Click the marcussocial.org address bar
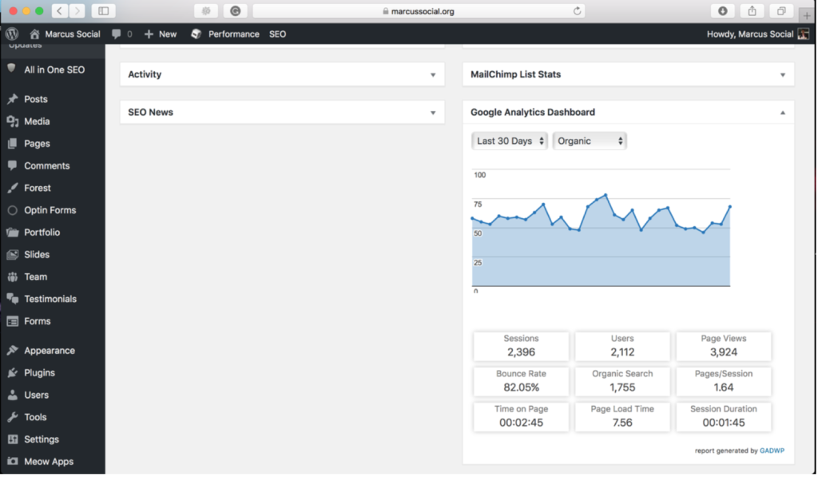 (x=418, y=11)
